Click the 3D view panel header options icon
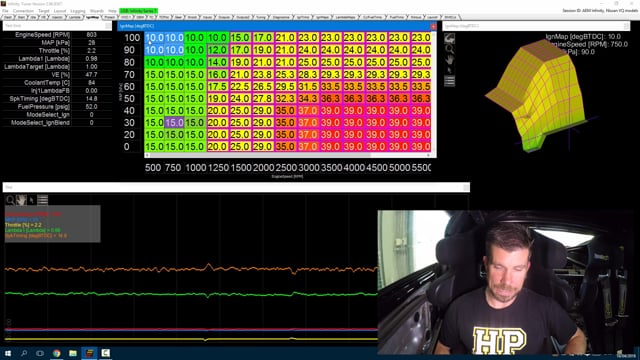640x360 pixels. (x=627, y=26)
